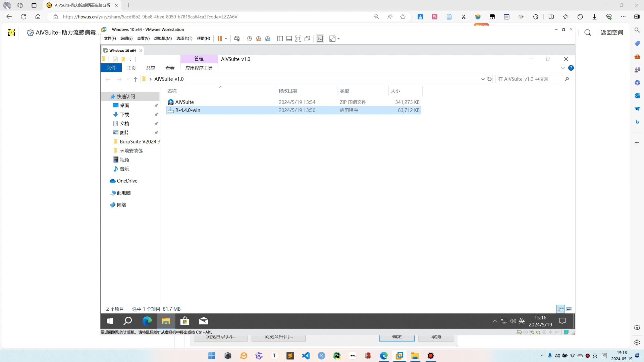Click 返回空间 link on the FlowUs page
644x362 pixels.
point(612,33)
